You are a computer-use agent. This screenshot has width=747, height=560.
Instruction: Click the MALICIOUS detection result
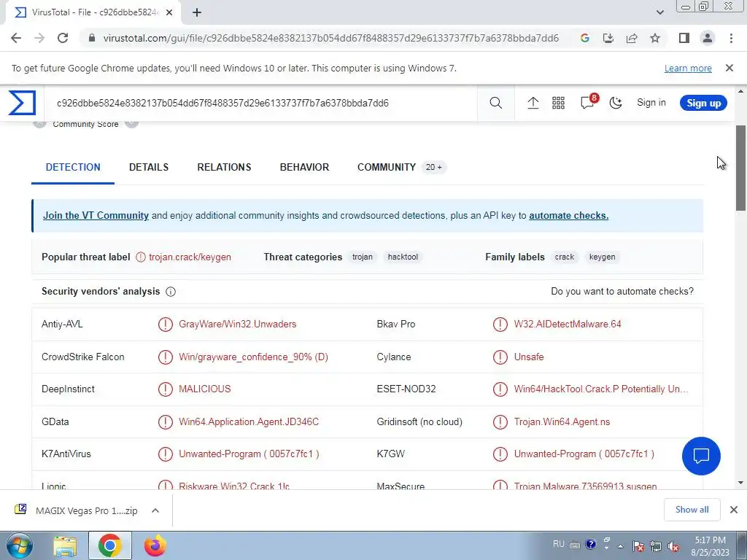pyautogui.click(x=204, y=389)
